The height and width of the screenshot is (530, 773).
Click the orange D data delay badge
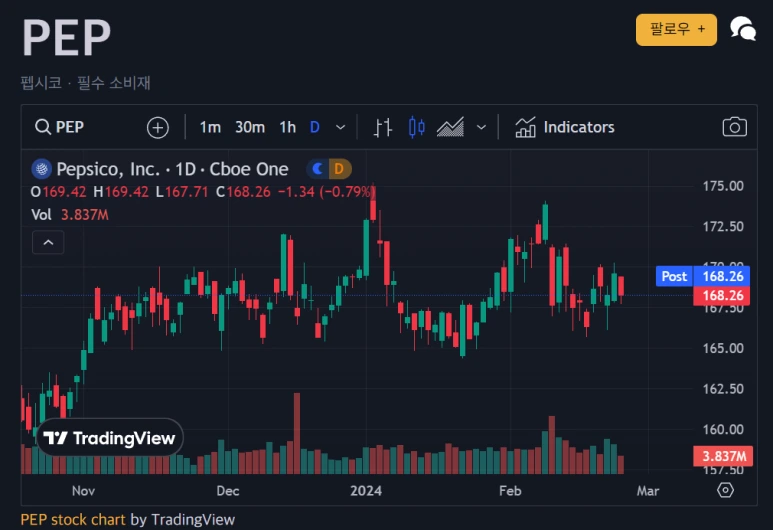339,169
